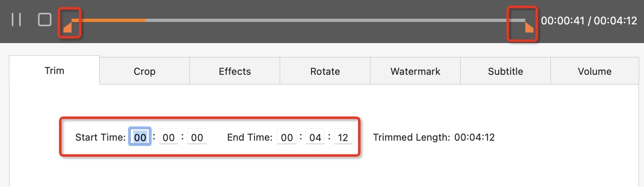Stop the video playback
Image resolution: width=644 pixels, height=187 pixels.
tap(45, 20)
